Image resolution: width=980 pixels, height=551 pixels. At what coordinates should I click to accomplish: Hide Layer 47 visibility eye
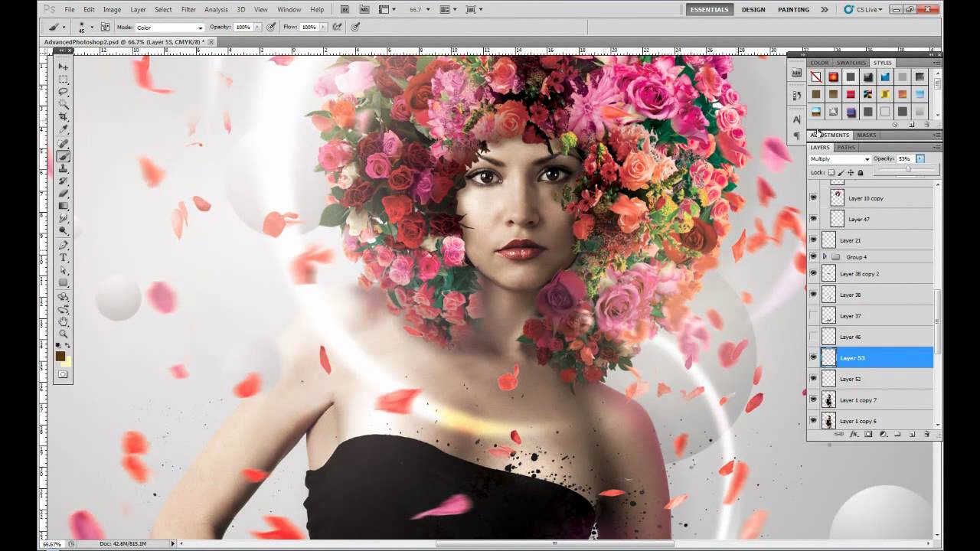pos(813,219)
